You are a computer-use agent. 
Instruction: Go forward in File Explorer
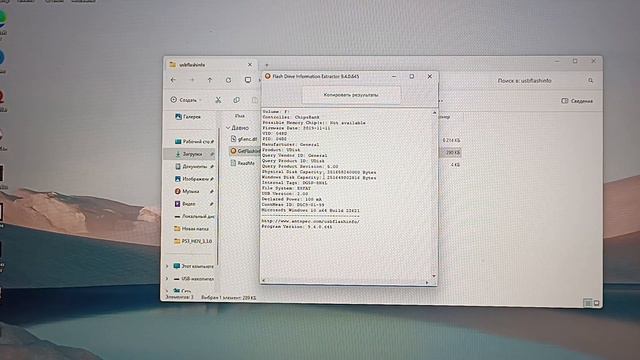pyautogui.click(x=192, y=80)
